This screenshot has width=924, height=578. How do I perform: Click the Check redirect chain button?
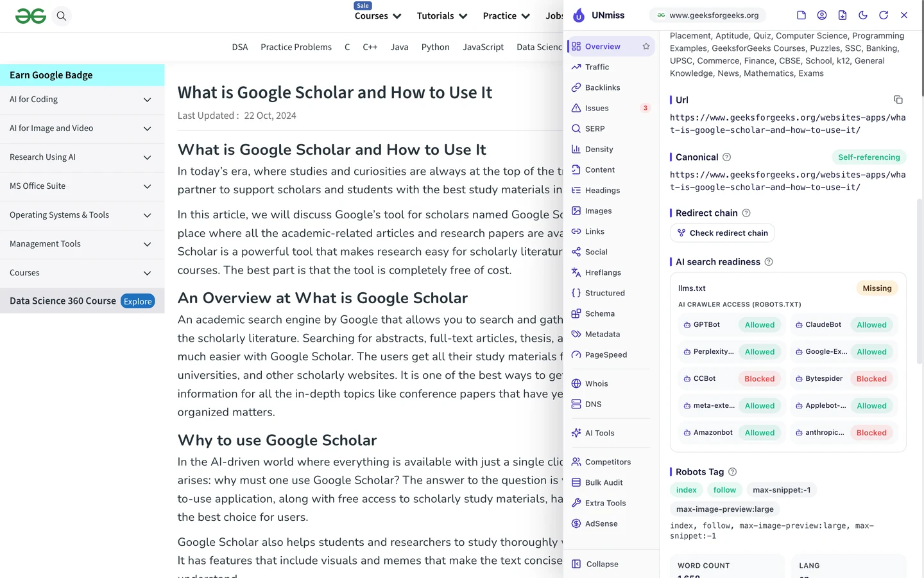tap(723, 233)
